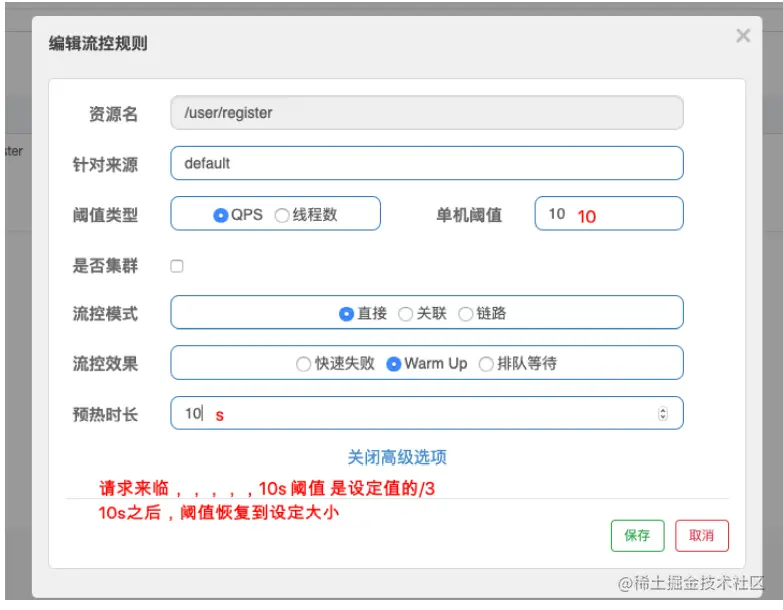Click the 阈值类型 label
The height and width of the screenshot is (610, 783).
(x=105, y=215)
